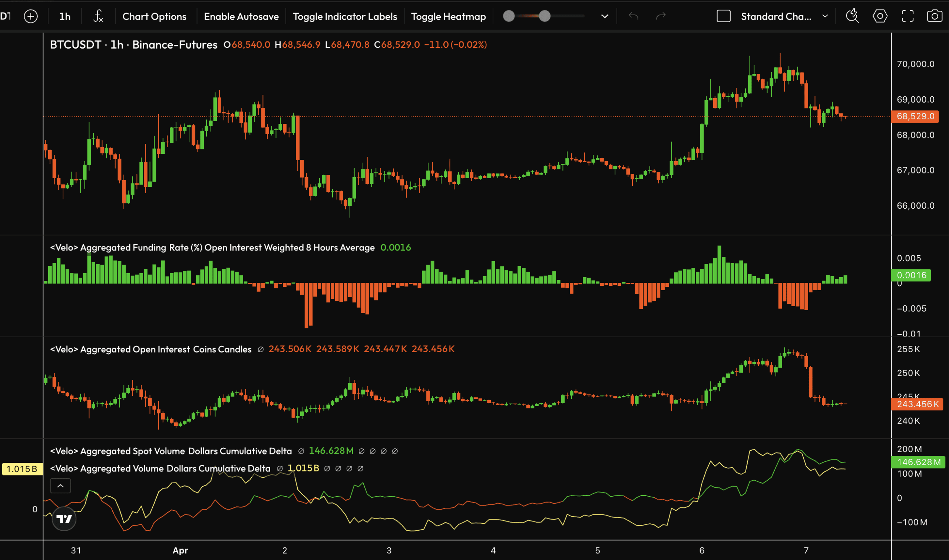Click the plus icon to add symbol

[30, 16]
